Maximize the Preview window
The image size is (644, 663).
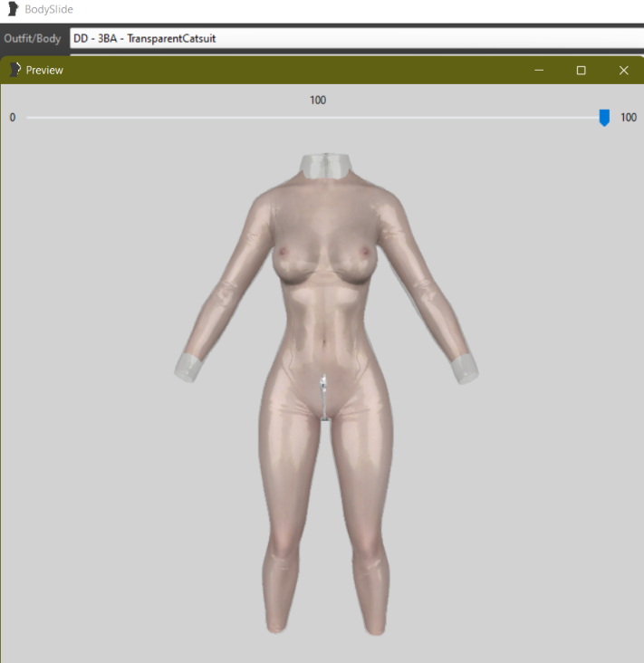pos(581,70)
